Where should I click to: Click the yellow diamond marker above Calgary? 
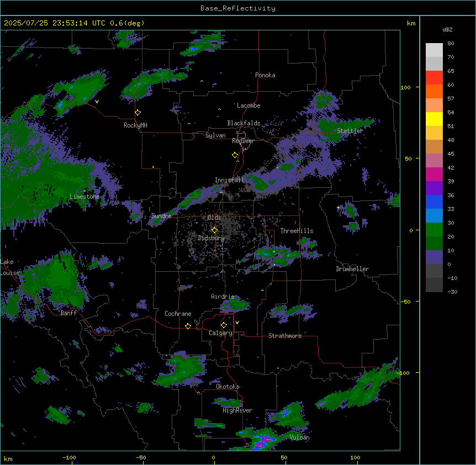tap(224, 325)
